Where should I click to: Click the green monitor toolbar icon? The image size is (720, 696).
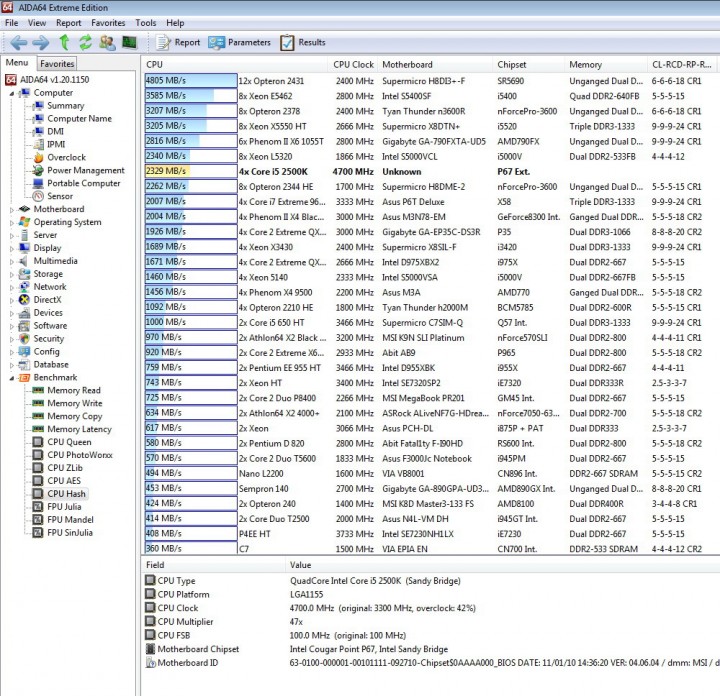point(129,43)
